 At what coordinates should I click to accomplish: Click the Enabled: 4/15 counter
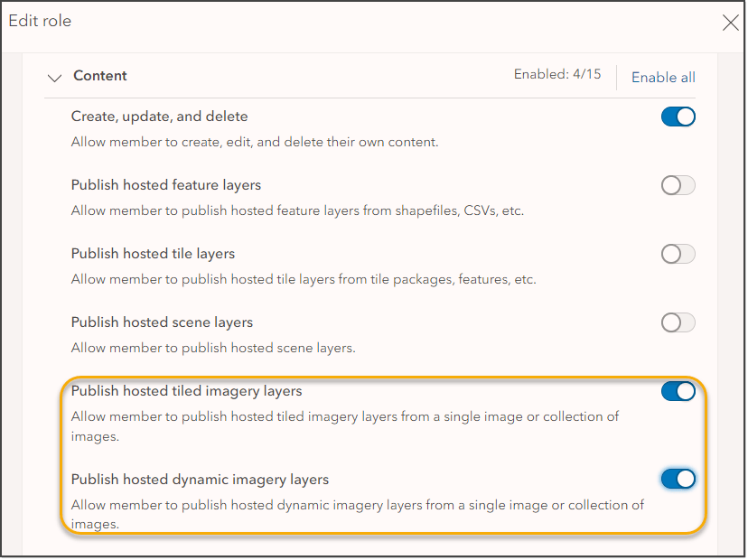point(557,75)
